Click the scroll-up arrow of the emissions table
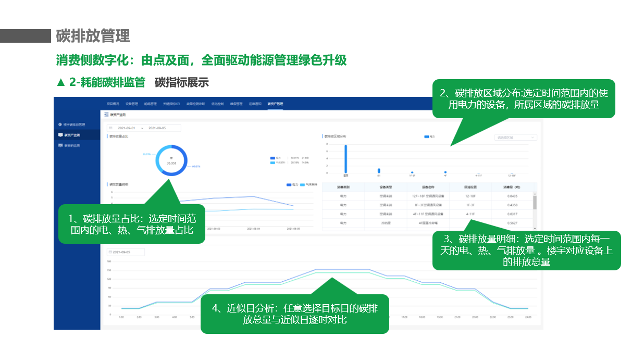Screen dimensions: 644x362 [535, 194]
